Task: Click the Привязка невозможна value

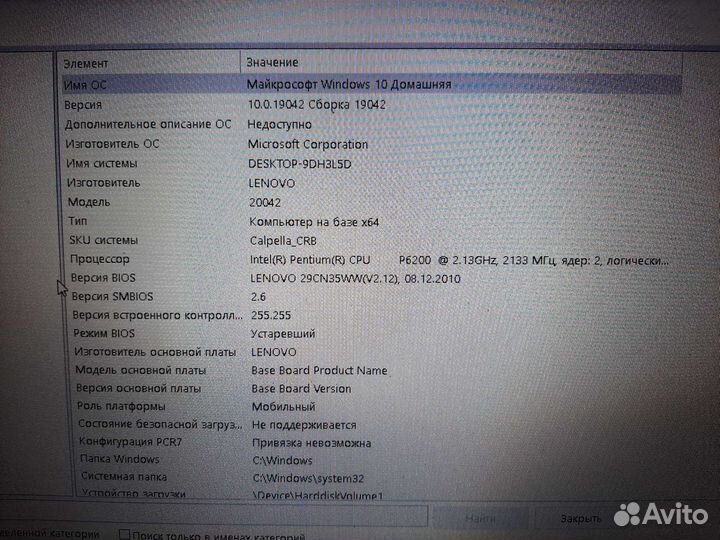Action: click(x=311, y=443)
